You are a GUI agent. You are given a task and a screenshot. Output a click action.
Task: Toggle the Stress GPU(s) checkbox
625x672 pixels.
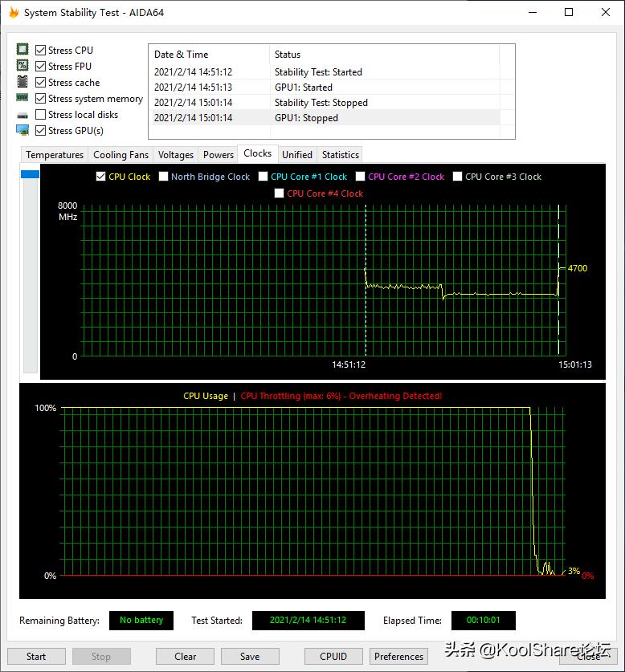coord(40,131)
